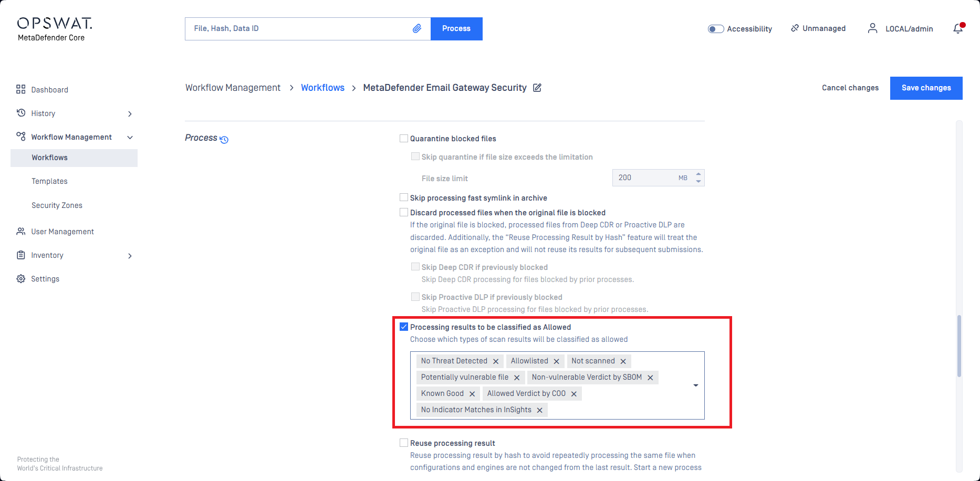Image resolution: width=980 pixels, height=481 pixels.
Task: Remove the No Threat Detected tag
Action: coord(496,361)
